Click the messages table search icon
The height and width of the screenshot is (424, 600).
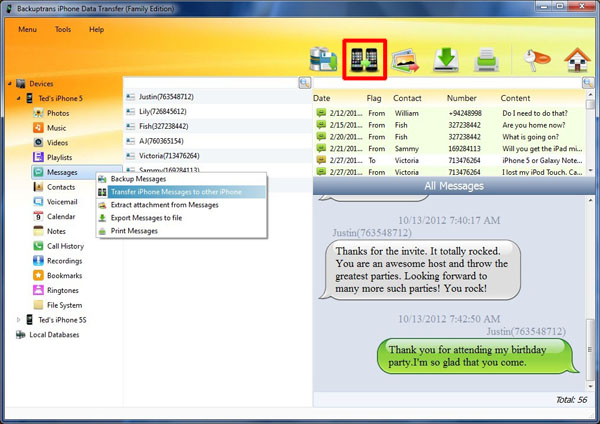pos(588,83)
